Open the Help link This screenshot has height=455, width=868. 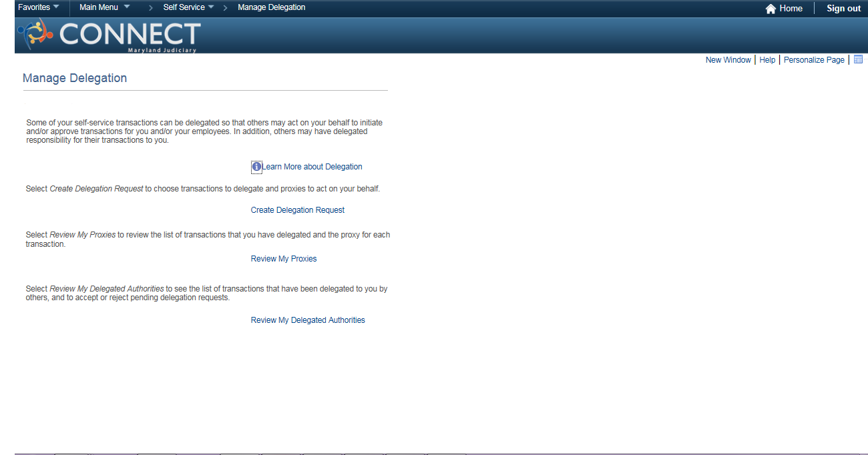point(767,60)
